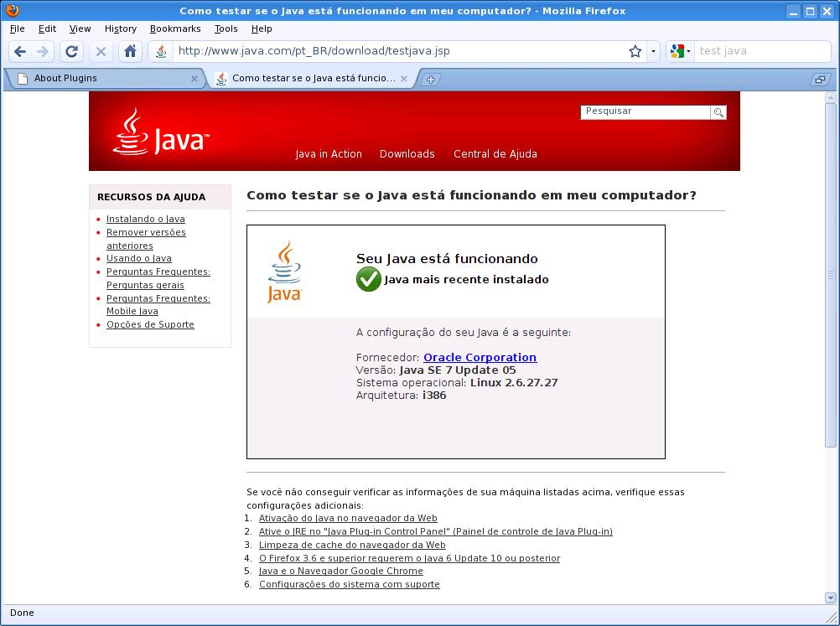Click the 'Linux 2.6.27.27' operating system text
Viewport: 840px width, 626px height.
pyautogui.click(x=514, y=382)
